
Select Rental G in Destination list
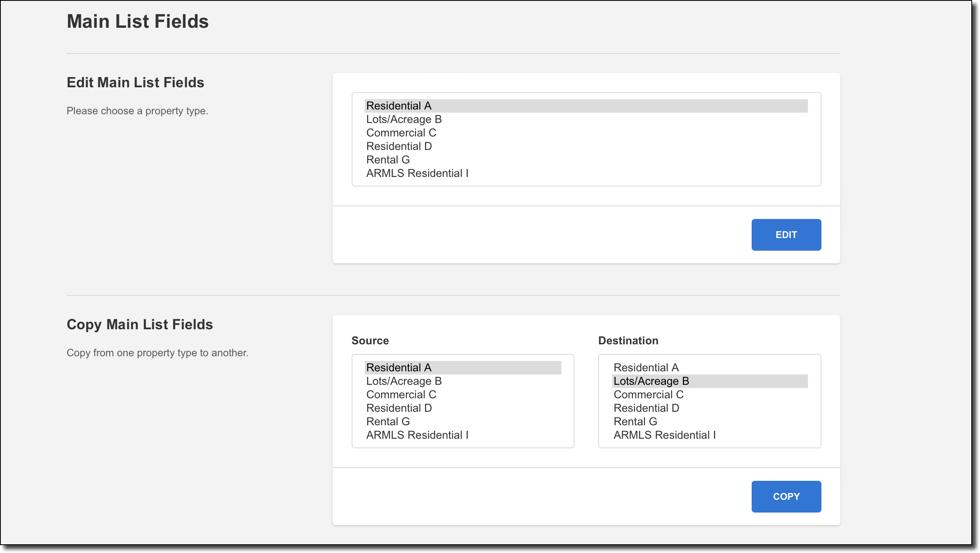(710, 422)
